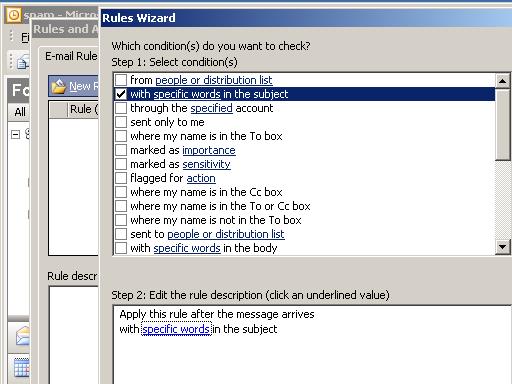Viewport: 512px width, 384px height.
Task: Click the 'importance' link in conditions list
Action: click(x=209, y=150)
